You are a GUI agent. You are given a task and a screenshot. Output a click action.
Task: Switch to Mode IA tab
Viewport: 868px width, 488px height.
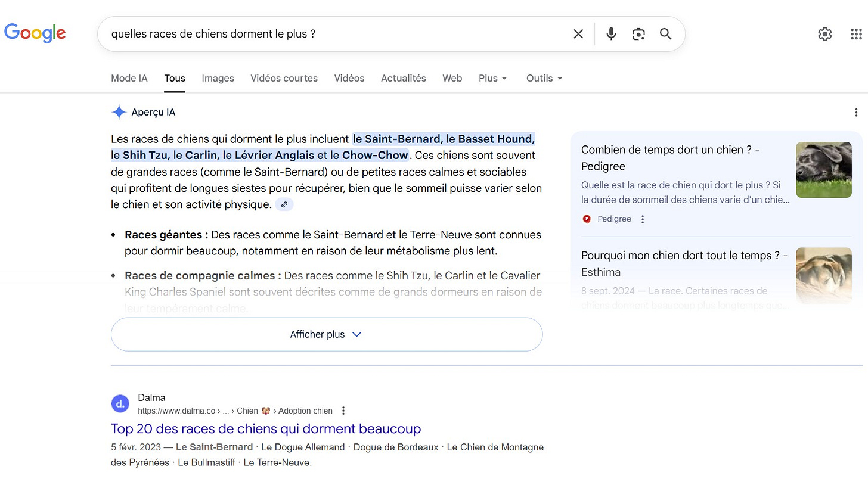coord(129,78)
